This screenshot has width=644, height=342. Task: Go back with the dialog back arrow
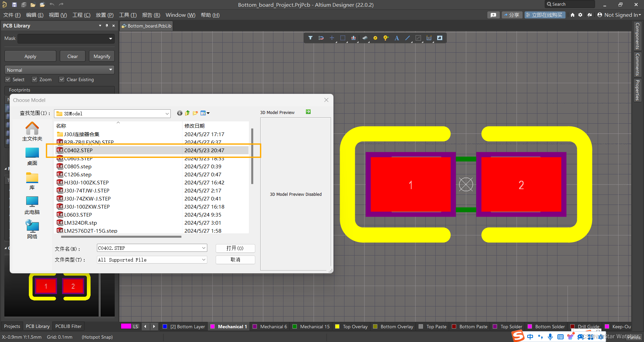180,113
